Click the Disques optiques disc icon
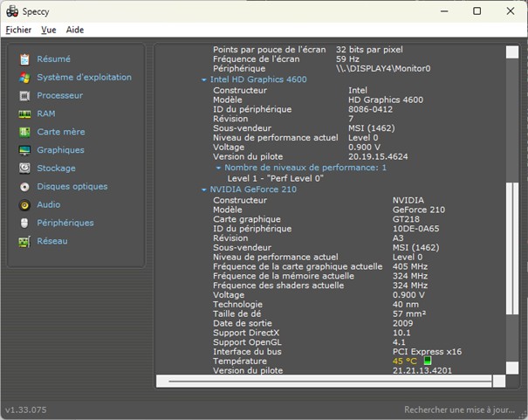 coord(24,187)
